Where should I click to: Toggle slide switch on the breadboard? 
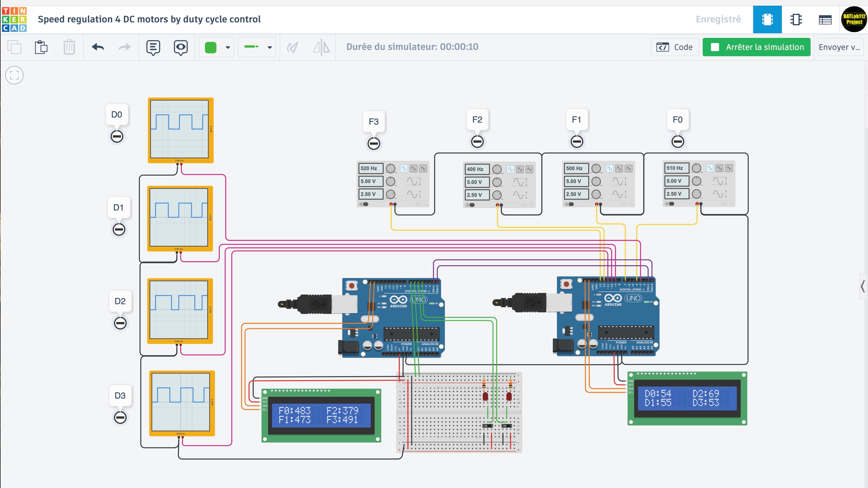pyautogui.click(x=488, y=426)
